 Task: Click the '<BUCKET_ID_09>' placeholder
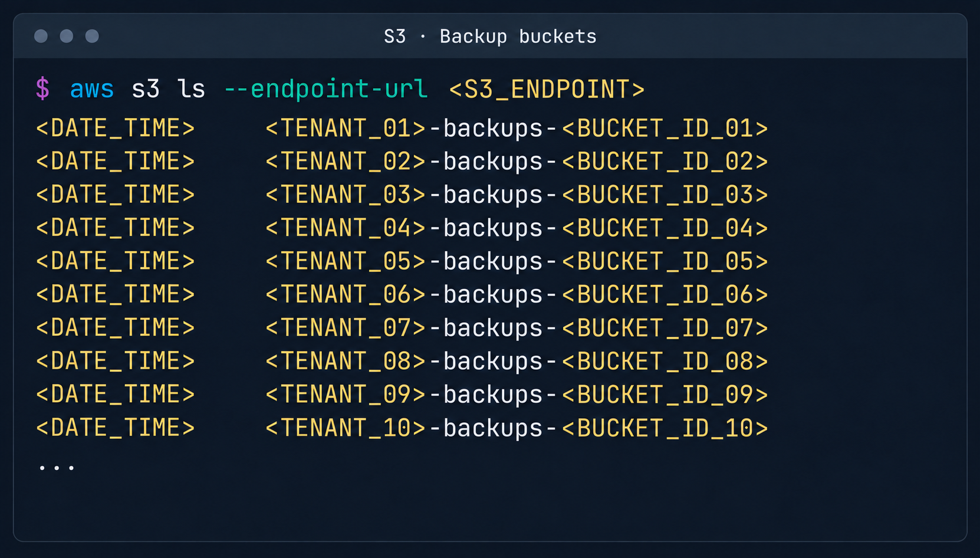665,395
